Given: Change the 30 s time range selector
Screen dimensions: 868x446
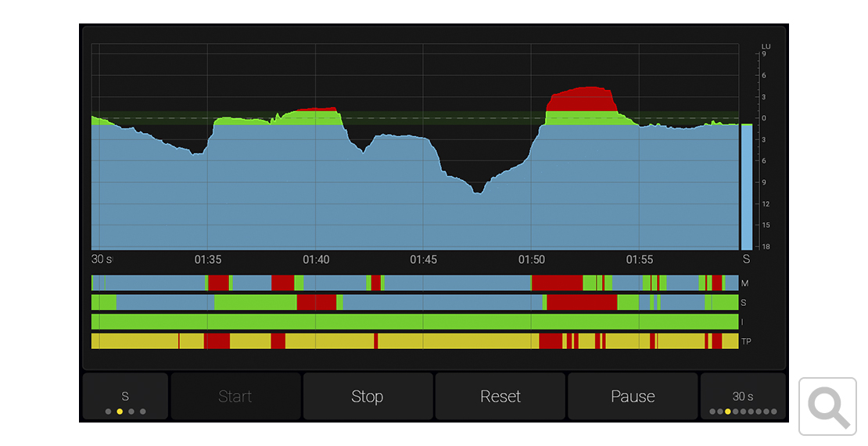Looking at the screenshot, I should coord(743,396).
